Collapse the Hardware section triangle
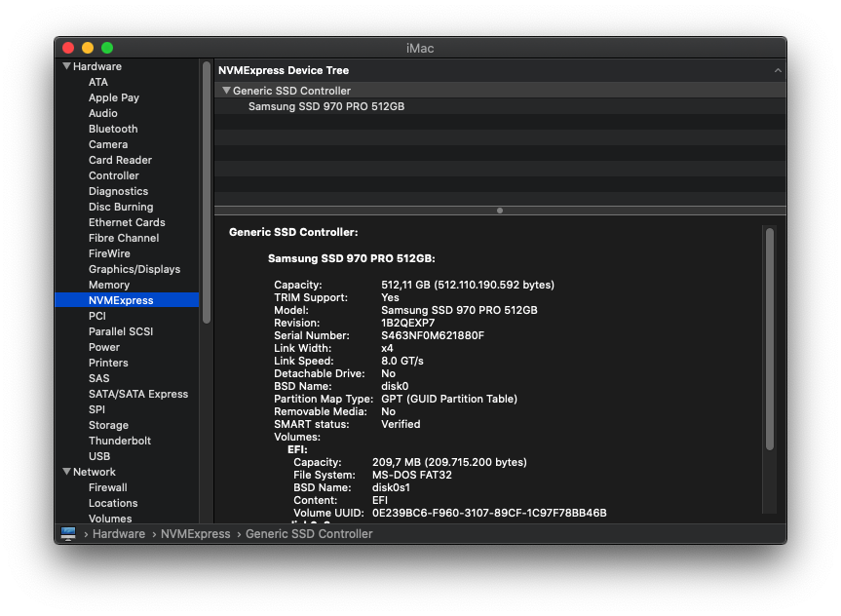841x616 pixels. (66, 66)
